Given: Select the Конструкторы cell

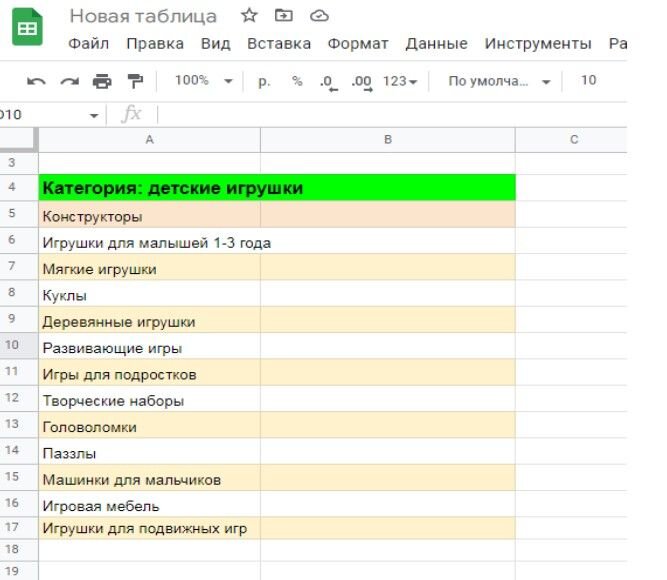Looking at the screenshot, I should (149, 214).
